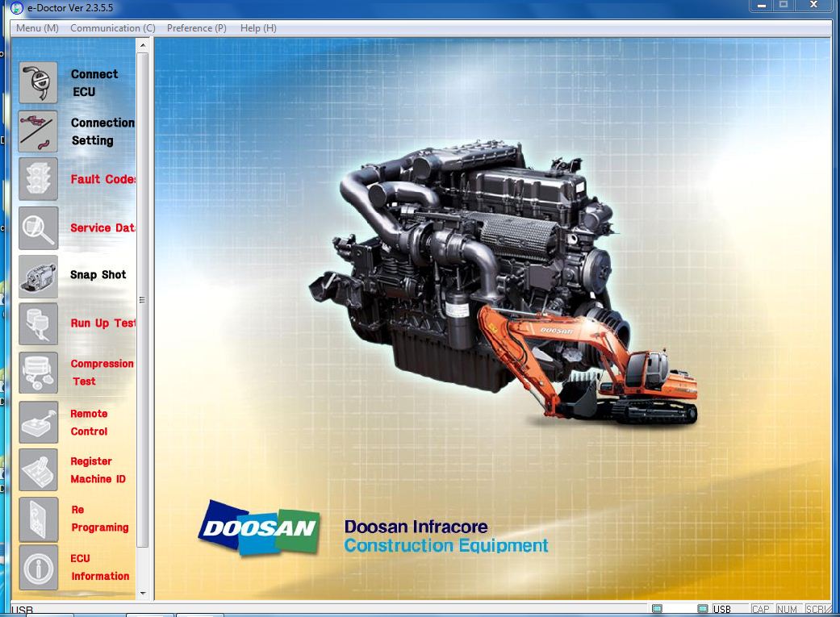Click the Doosan Infracore text
Screen dimensions: 840x617
pos(416,527)
